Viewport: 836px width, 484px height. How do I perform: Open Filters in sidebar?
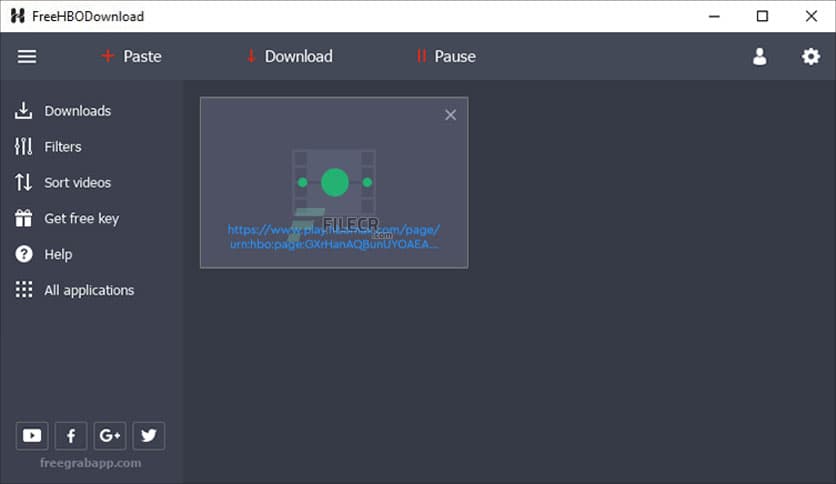(48, 147)
